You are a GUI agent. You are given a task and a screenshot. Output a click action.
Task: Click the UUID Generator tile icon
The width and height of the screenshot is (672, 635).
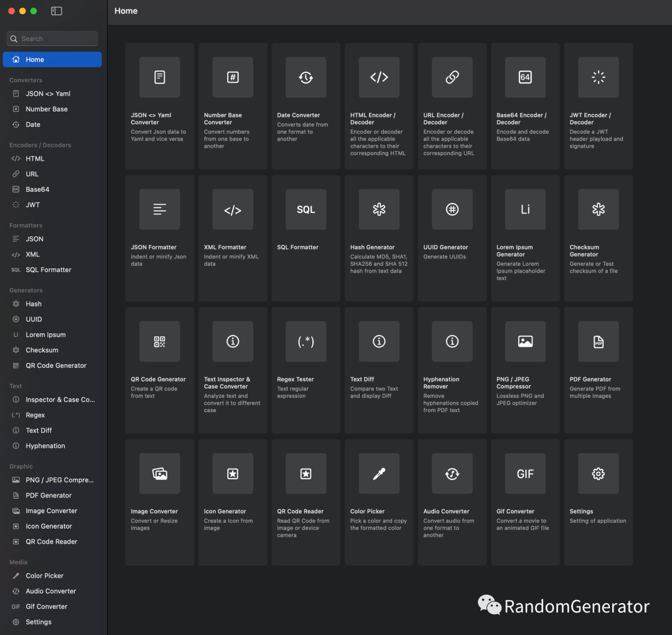coord(452,210)
